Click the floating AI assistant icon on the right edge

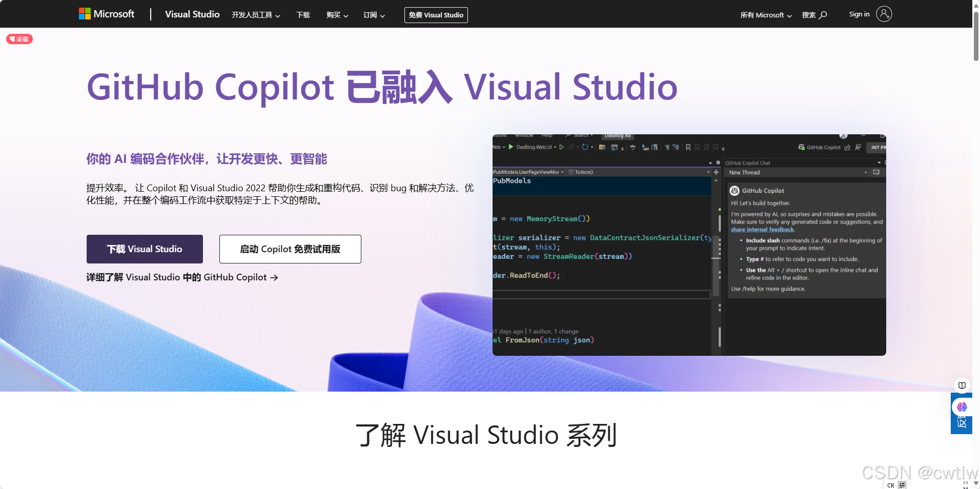pyautogui.click(x=962, y=407)
